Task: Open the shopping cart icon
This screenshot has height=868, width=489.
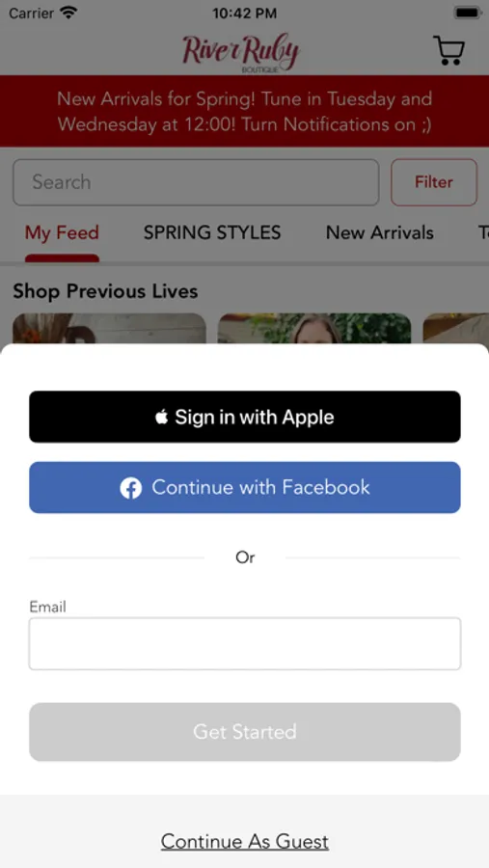Action: click(448, 50)
